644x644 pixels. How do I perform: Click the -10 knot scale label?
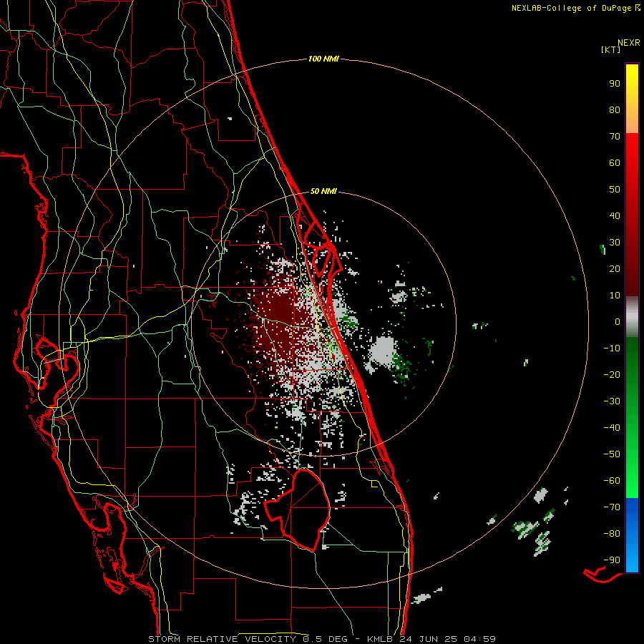click(x=612, y=348)
